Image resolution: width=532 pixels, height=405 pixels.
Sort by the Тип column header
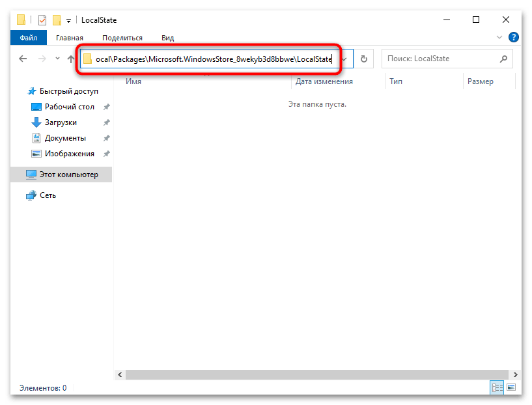click(396, 81)
